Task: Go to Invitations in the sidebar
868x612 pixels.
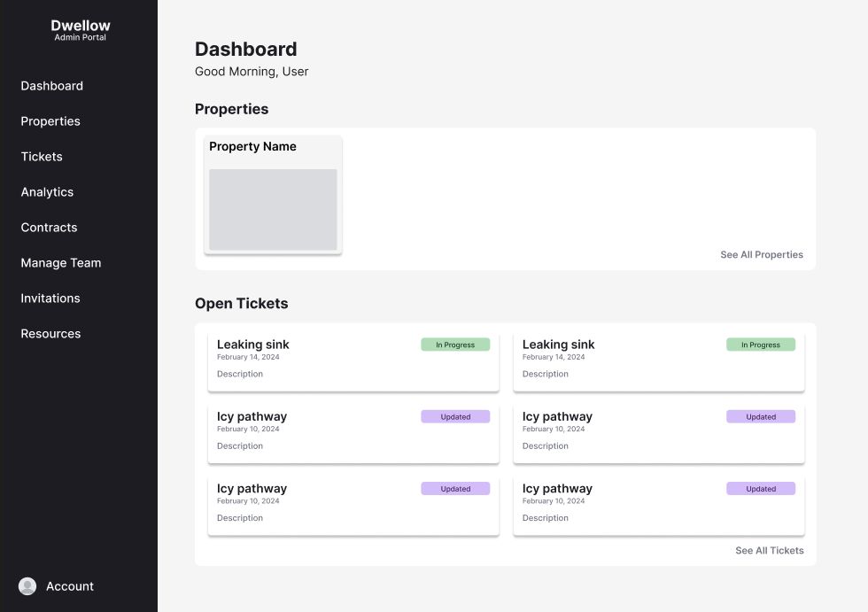Action: (x=50, y=298)
